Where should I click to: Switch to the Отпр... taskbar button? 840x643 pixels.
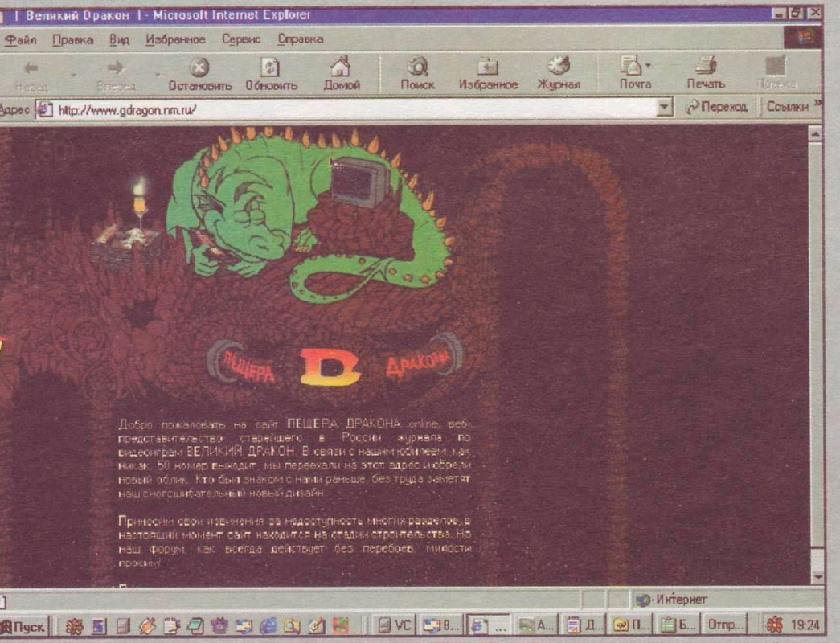[726, 625]
